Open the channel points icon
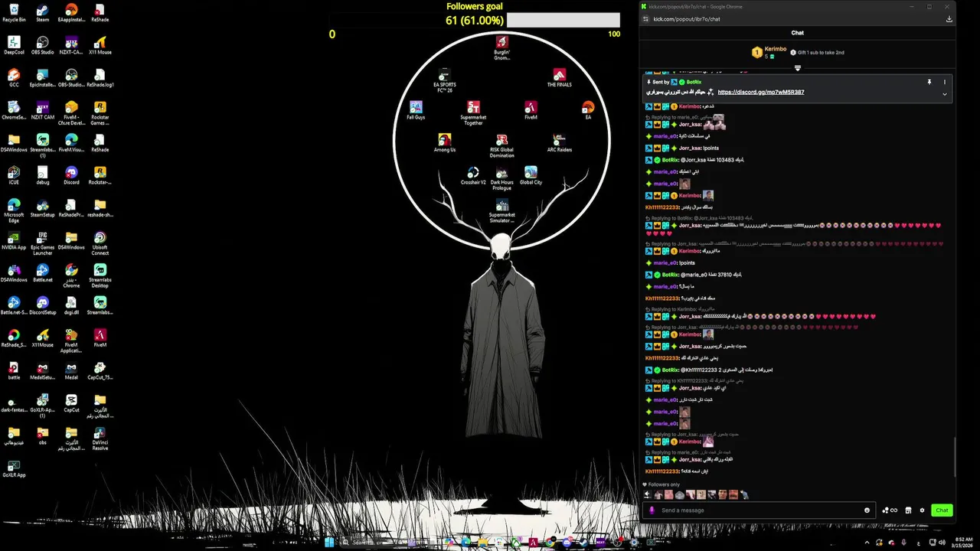The height and width of the screenshot is (551, 980). (890, 510)
